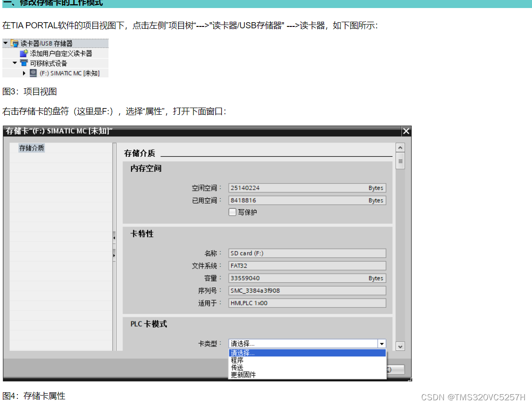Screen dimensions: 532x405
Task: Click the PLC 卡模式 section heading
Action: tap(149, 324)
